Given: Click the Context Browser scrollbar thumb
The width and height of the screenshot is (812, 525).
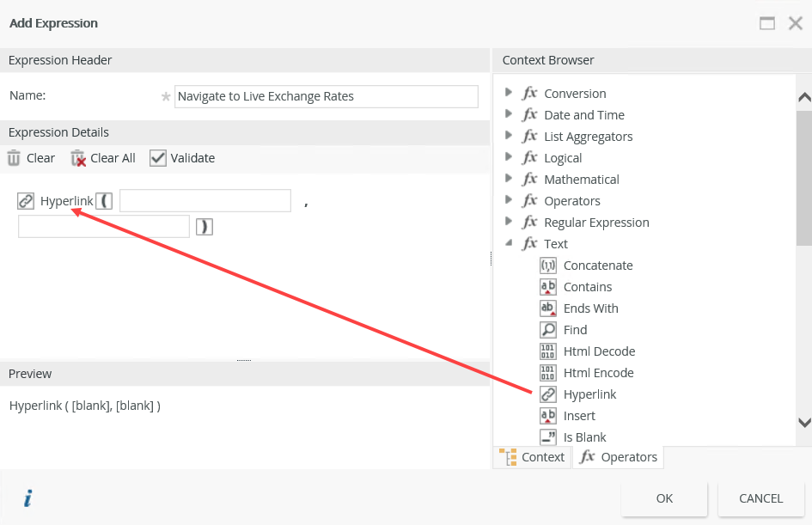Looking at the screenshot, I should click(804, 179).
